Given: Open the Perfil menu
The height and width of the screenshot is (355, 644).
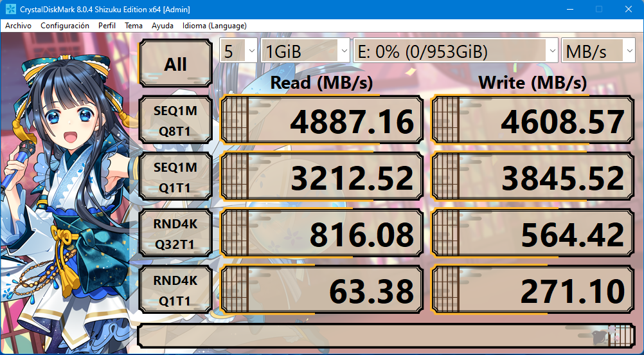Looking at the screenshot, I should click(107, 26).
